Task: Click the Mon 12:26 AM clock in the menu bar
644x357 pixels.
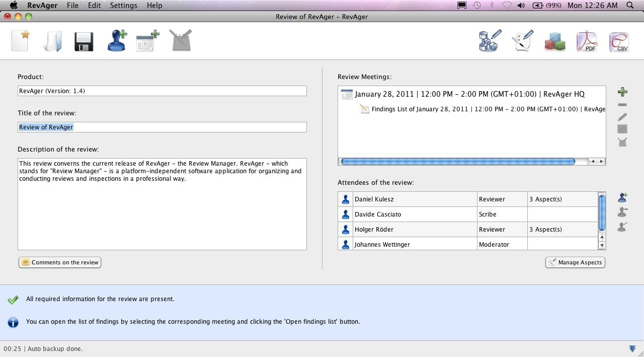Action: pos(592,6)
